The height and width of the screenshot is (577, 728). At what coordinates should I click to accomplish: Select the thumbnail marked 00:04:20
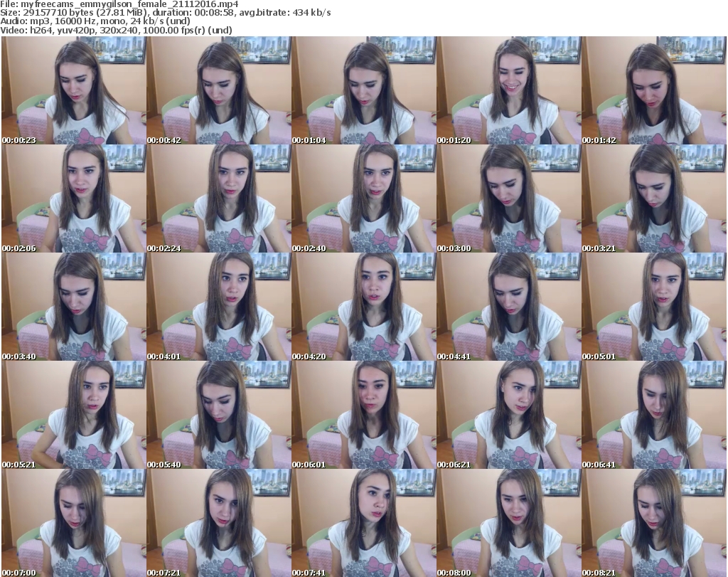pos(363,307)
